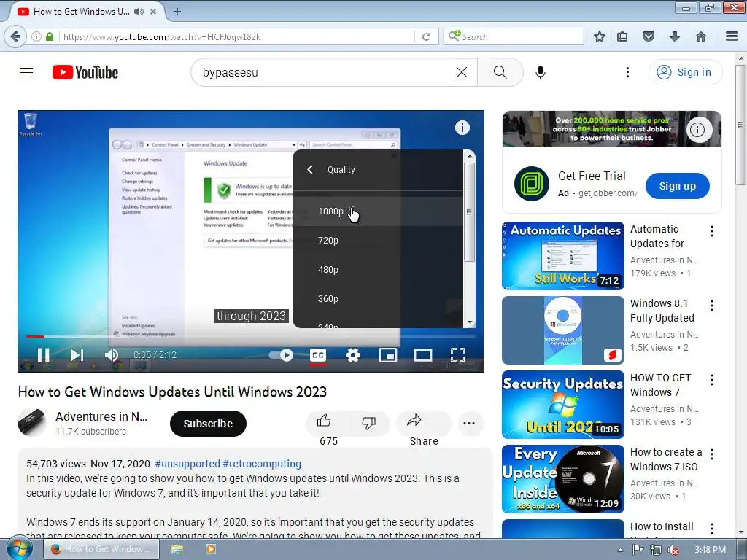Click the Firefox search box
The image size is (747, 560).
[514, 36]
